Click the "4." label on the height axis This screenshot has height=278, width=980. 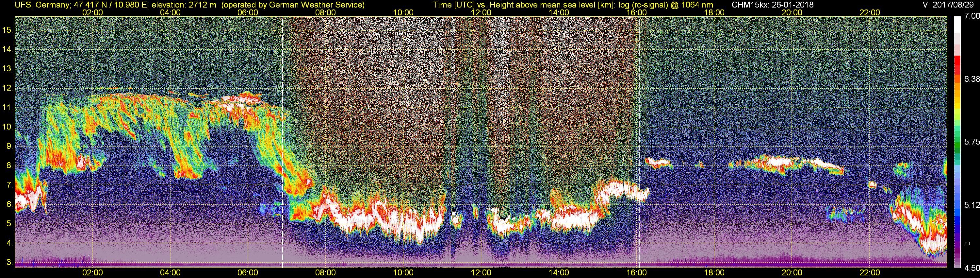(9, 243)
